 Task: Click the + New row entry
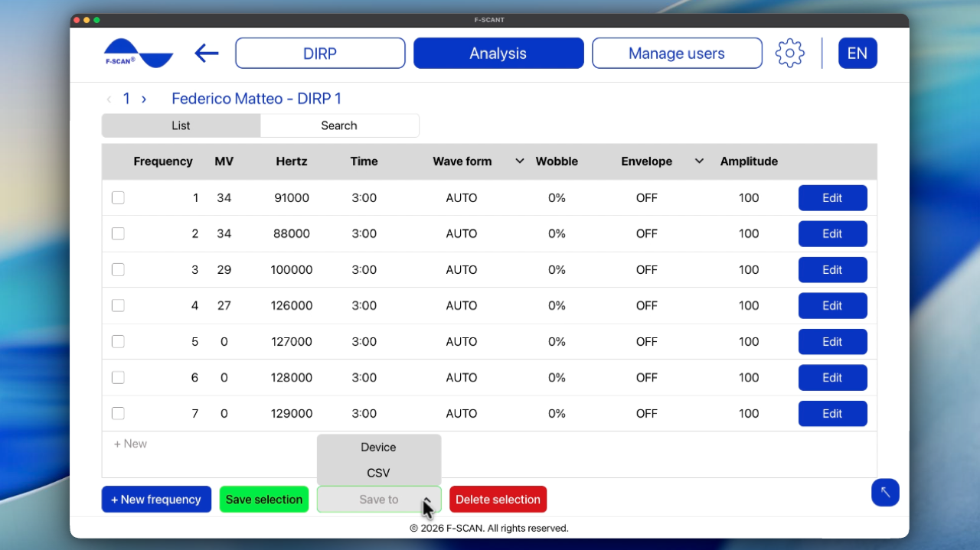130,444
